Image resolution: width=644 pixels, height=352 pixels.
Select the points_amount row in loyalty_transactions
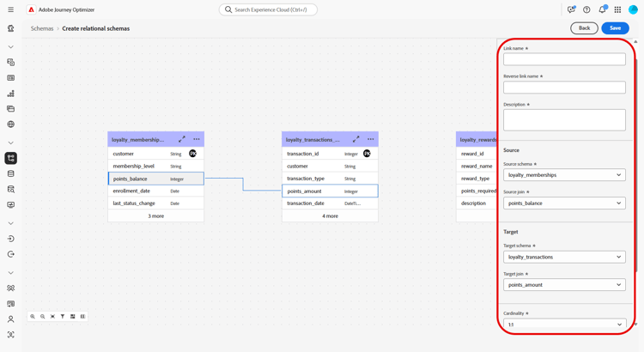330,191
